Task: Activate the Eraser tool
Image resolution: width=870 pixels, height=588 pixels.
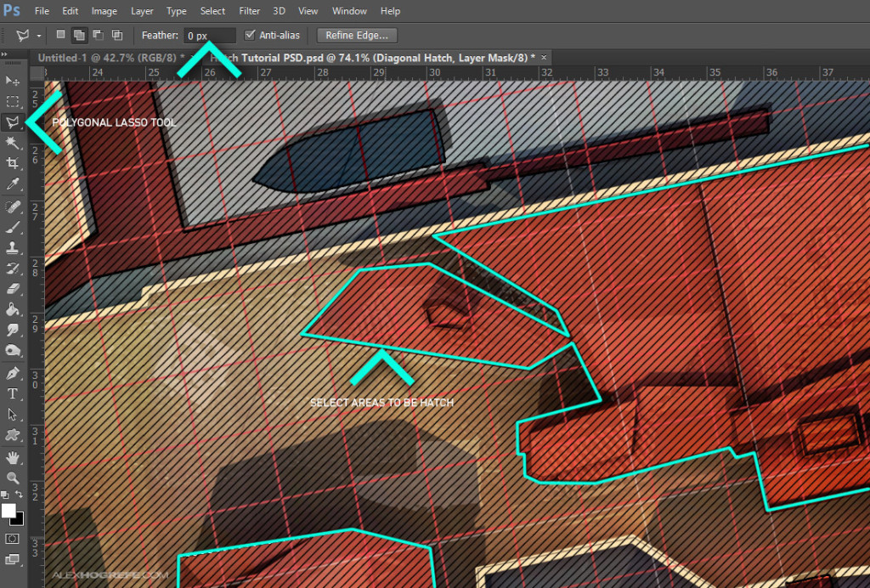Action: 12,289
